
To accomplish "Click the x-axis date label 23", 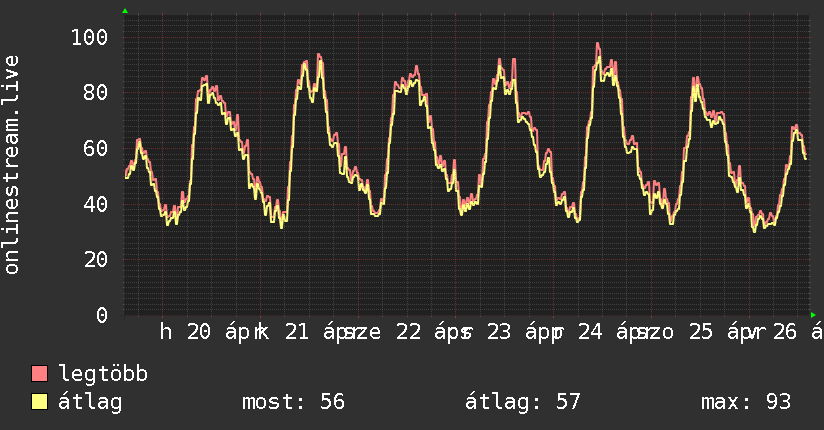I will click(499, 332).
